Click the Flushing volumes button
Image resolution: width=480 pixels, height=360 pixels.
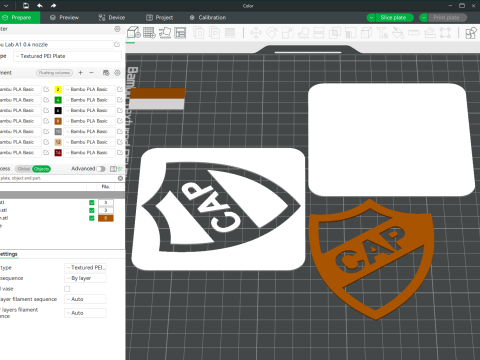tap(54, 73)
